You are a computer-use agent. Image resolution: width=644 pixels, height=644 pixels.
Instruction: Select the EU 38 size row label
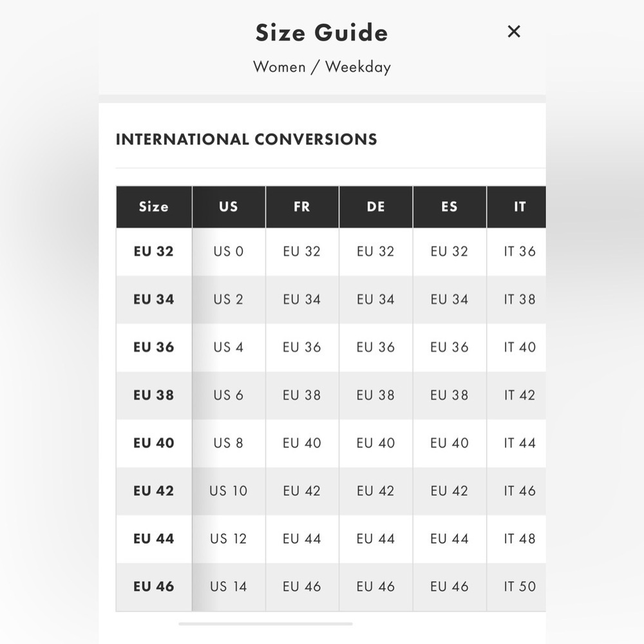[x=154, y=395]
